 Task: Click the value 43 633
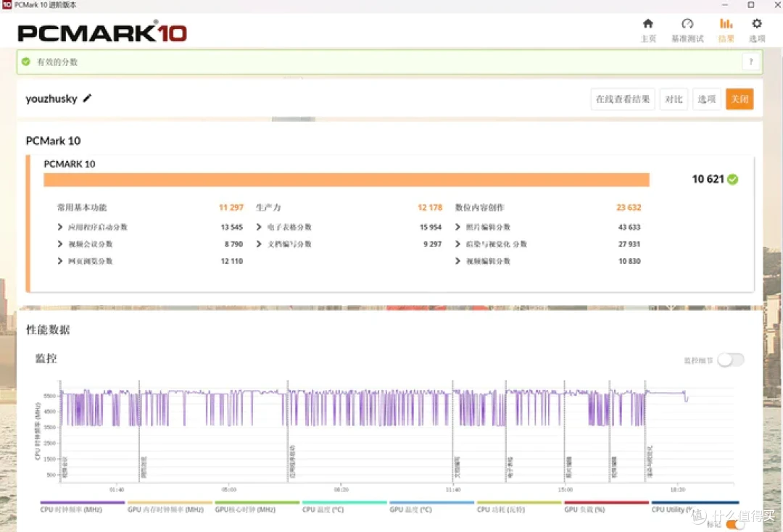click(629, 227)
